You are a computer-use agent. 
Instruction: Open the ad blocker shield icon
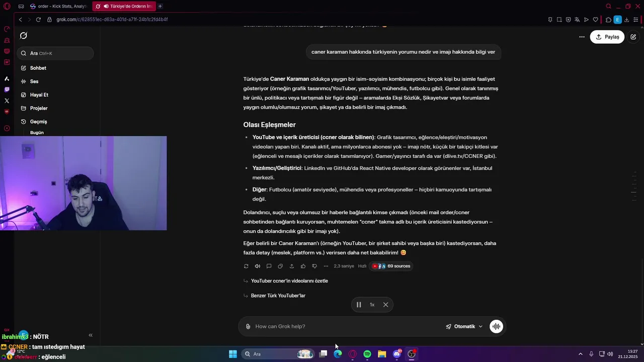point(568,20)
